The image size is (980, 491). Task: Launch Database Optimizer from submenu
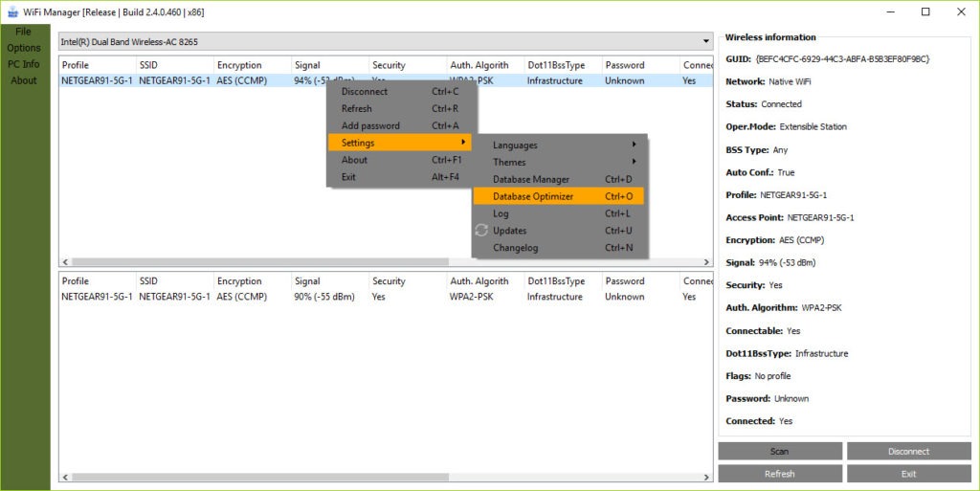coord(559,196)
